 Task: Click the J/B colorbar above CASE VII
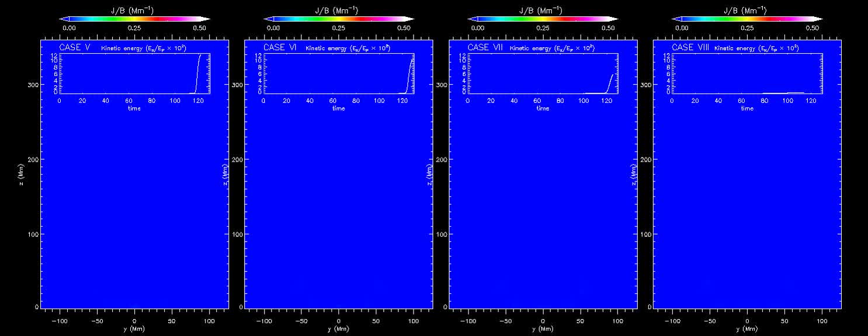coord(543,19)
